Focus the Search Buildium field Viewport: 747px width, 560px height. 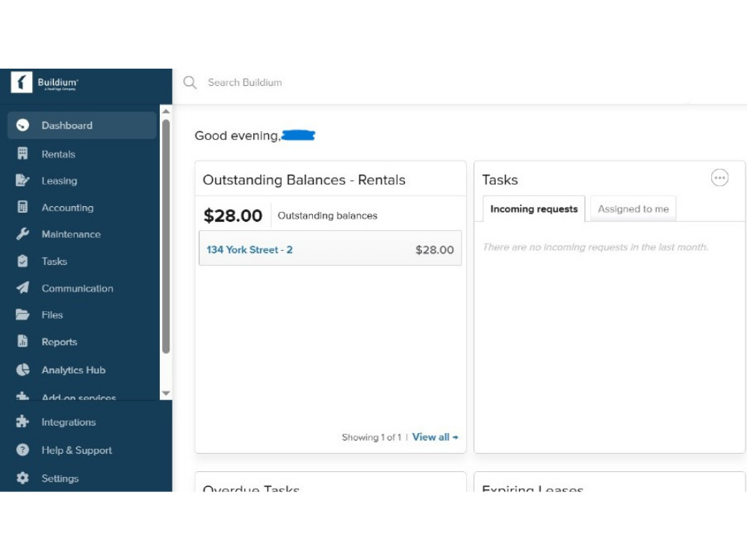coord(244,82)
